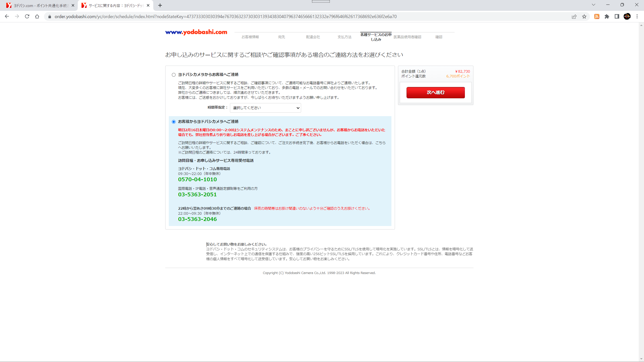Open the RSS feed extension

click(597, 17)
